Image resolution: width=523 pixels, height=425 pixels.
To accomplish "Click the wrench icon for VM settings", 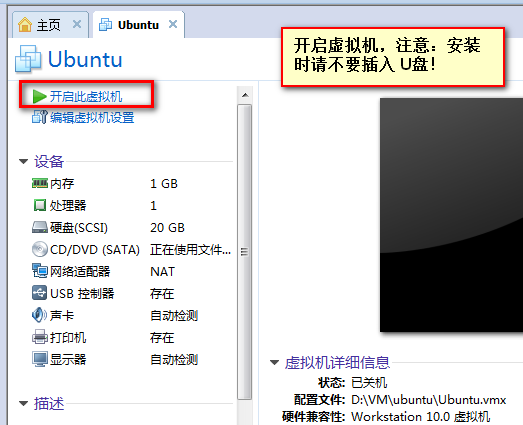I will 40,117.
